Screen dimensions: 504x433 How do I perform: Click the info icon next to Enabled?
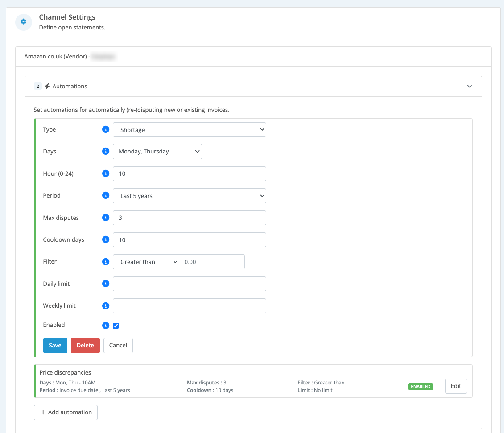click(x=106, y=326)
